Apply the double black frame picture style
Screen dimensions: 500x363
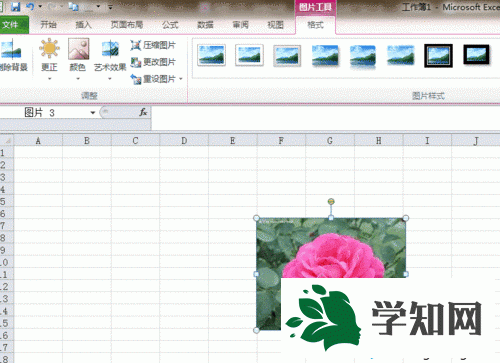[x=438, y=56]
